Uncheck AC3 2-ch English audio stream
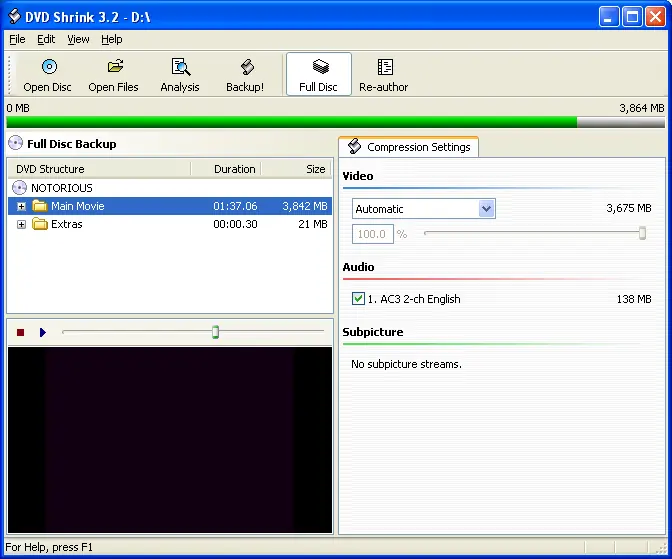This screenshot has width=672, height=559. (358, 298)
